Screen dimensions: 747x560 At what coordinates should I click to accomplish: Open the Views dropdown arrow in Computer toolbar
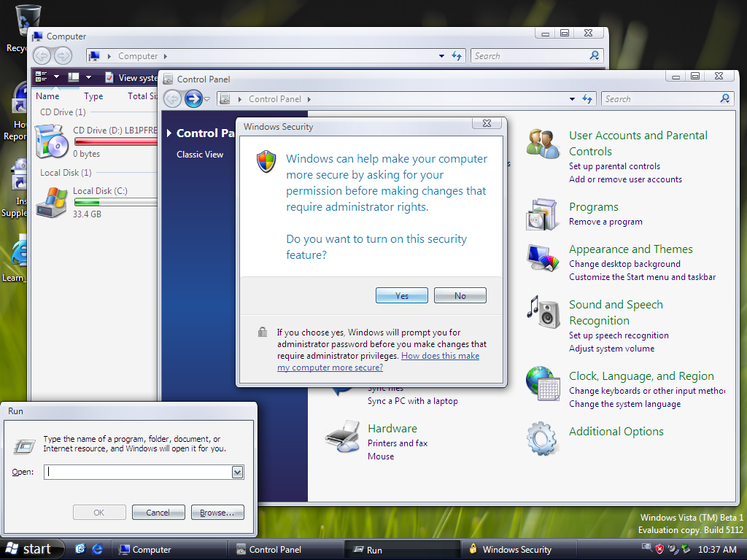click(x=89, y=77)
